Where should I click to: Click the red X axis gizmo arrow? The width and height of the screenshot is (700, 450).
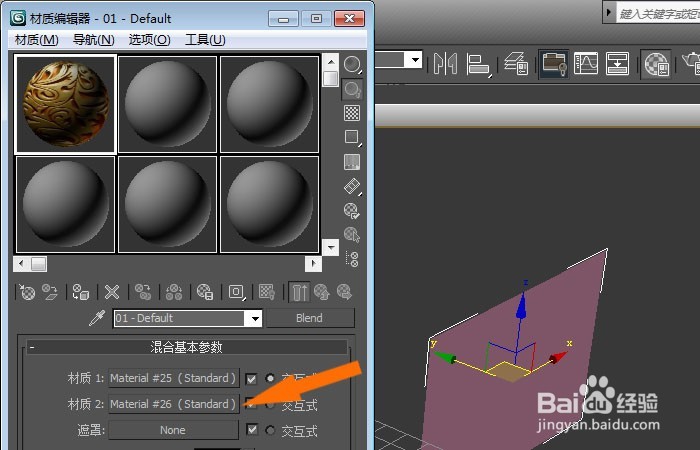click(x=558, y=357)
